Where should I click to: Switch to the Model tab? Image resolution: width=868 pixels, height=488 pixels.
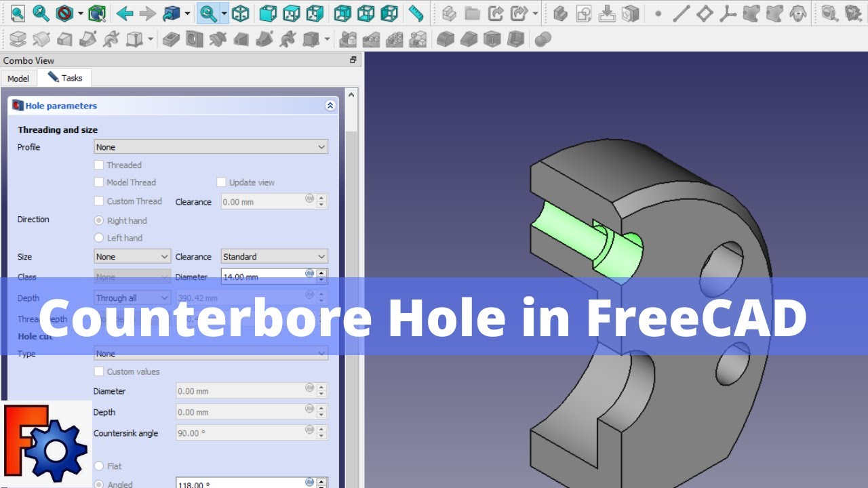[18, 79]
